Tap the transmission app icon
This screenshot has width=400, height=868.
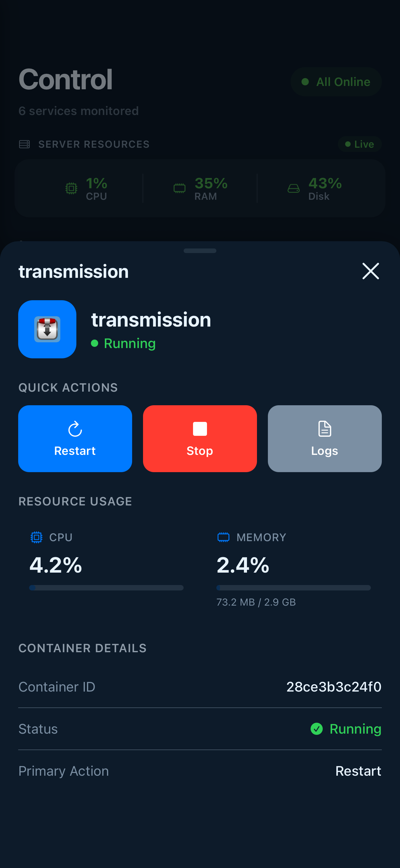(x=47, y=329)
